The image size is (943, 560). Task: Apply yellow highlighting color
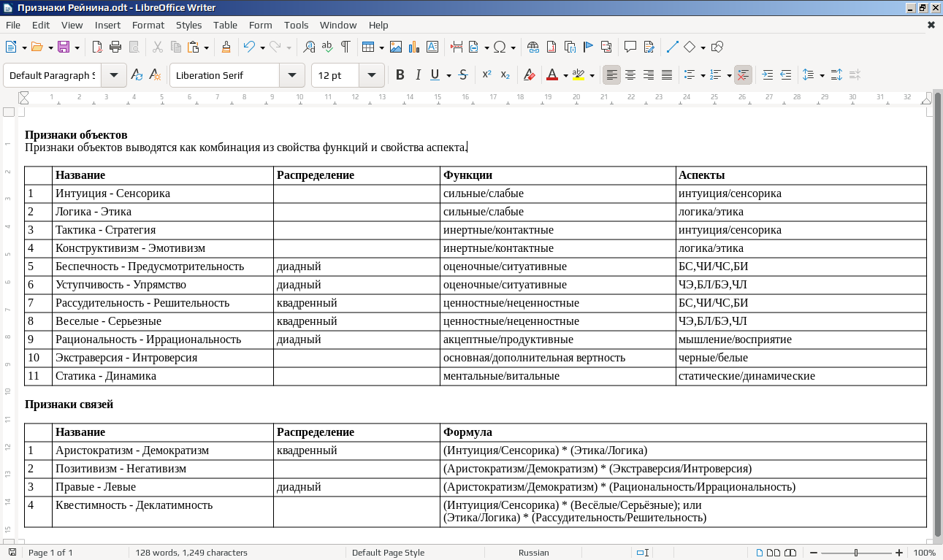tap(579, 75)
